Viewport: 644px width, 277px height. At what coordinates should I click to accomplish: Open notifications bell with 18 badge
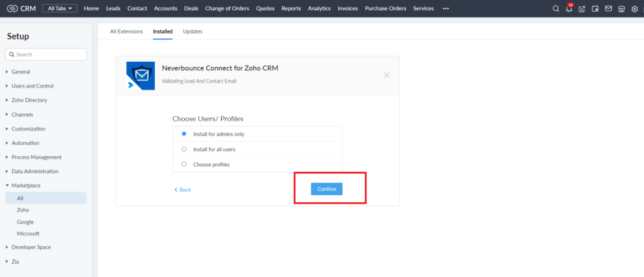pos(569,8)
